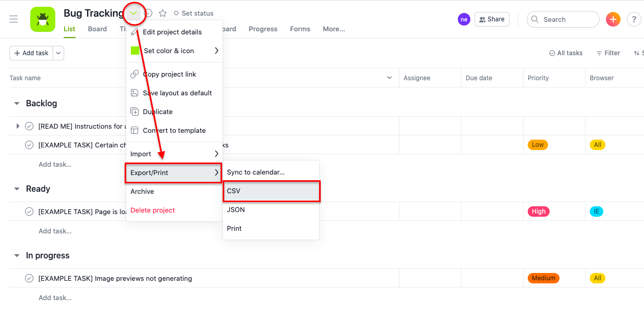Check off the Certain ch example task
644x311 pixels.
click(29, 145)
